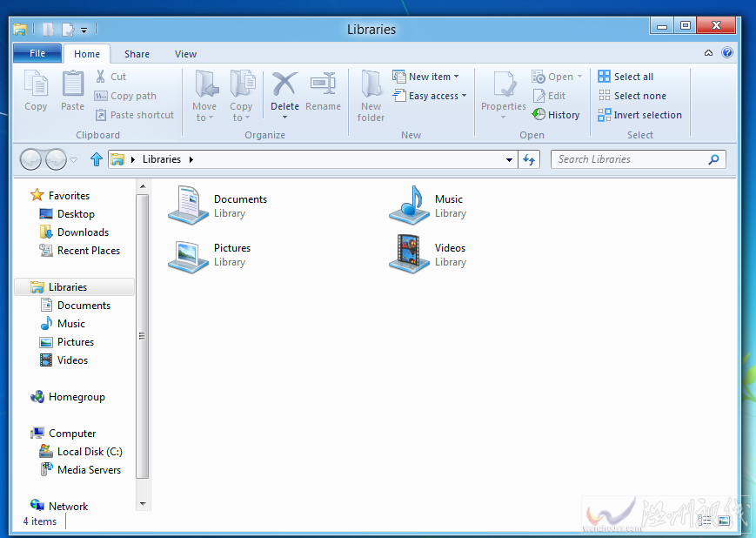Select the Paste icon on the ribbon
The image size is (756, 538).
(x=72, y=91)
